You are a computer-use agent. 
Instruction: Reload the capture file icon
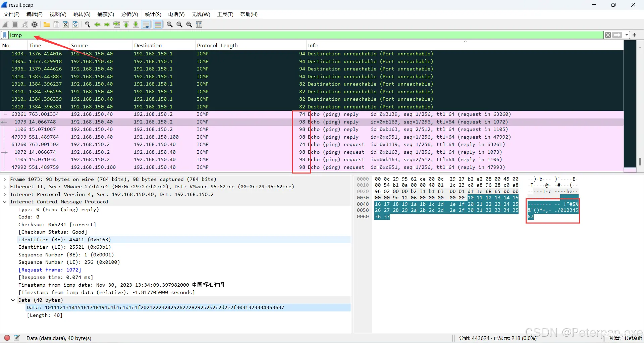[x=75, y=24]
